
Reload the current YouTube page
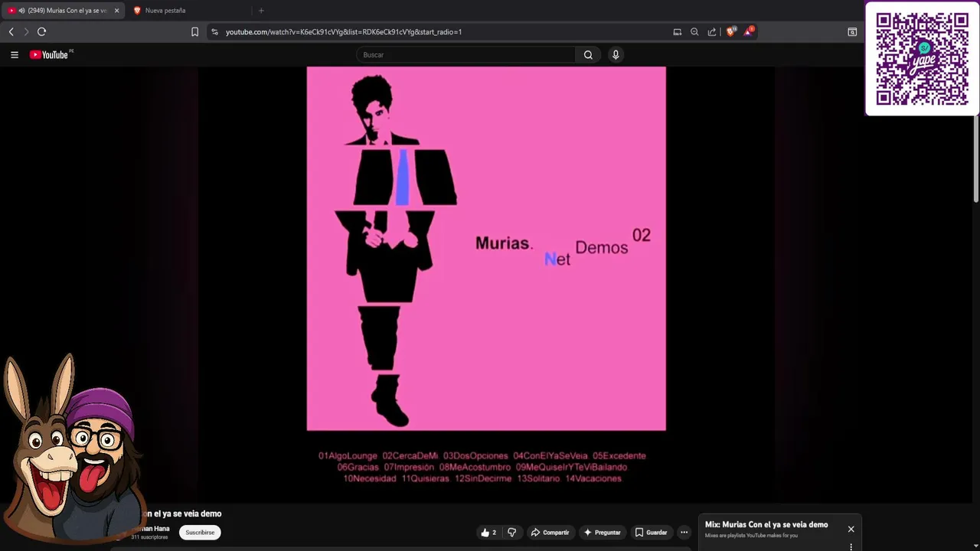coord(42,31)
